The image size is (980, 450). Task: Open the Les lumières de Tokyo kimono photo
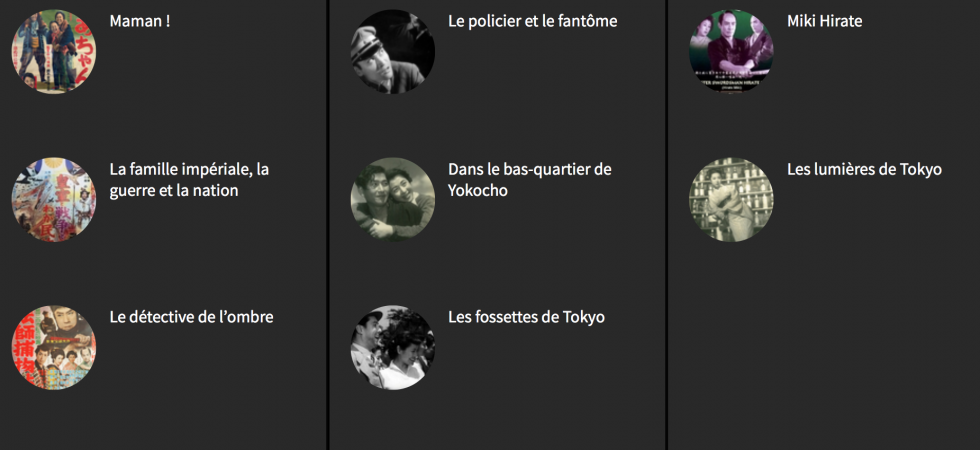click(731, 199)
